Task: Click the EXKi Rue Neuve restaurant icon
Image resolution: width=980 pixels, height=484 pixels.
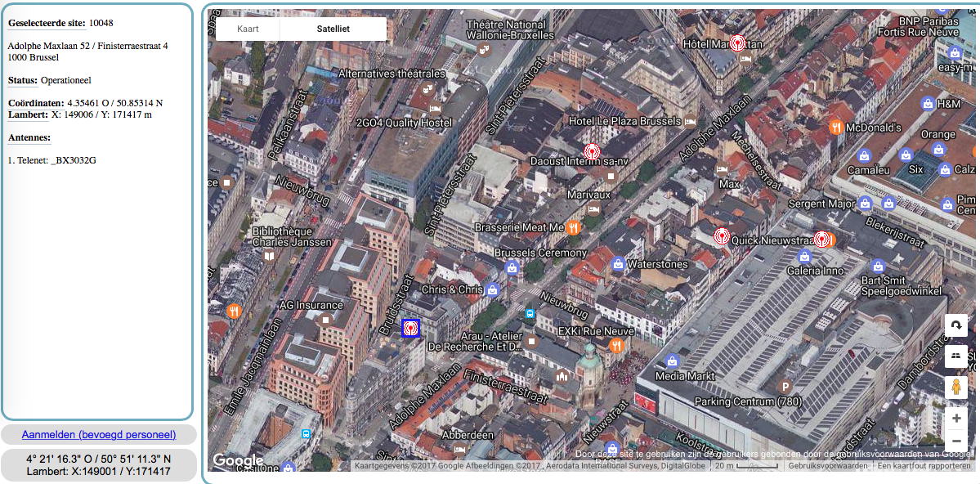Action: click(x=617, y=345)
